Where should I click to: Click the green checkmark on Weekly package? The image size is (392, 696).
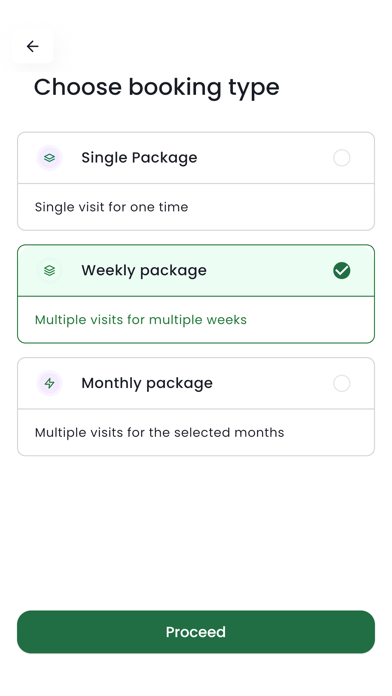pyautogui.click(x=341, y=270)
